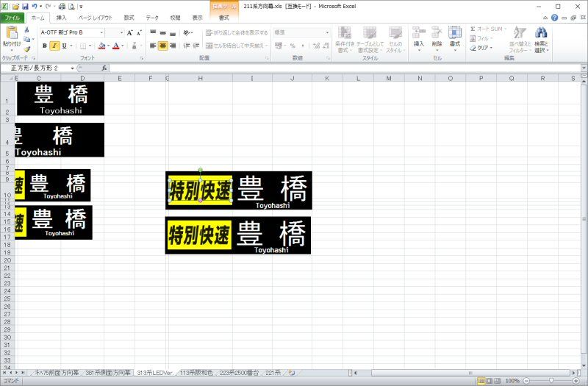
Task: Select the selected yellow 特別快速 shape
Action: tap(200, 190)
